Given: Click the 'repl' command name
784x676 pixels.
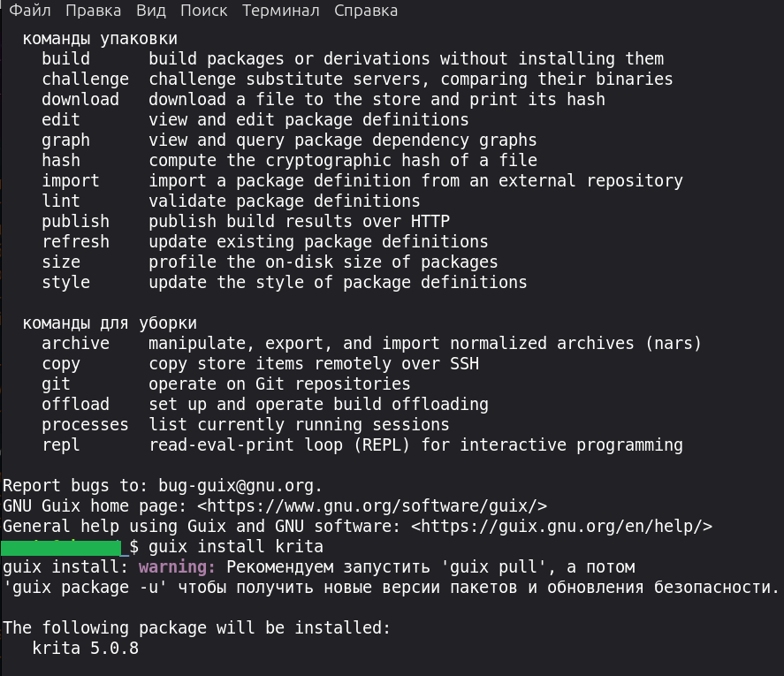Looking at the screenshot, I should tap(61, 445).
